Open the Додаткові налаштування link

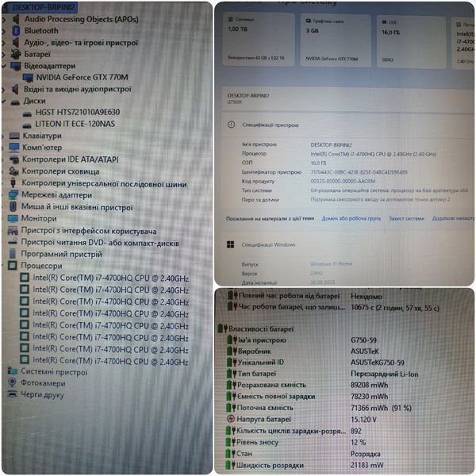[453, 219]
